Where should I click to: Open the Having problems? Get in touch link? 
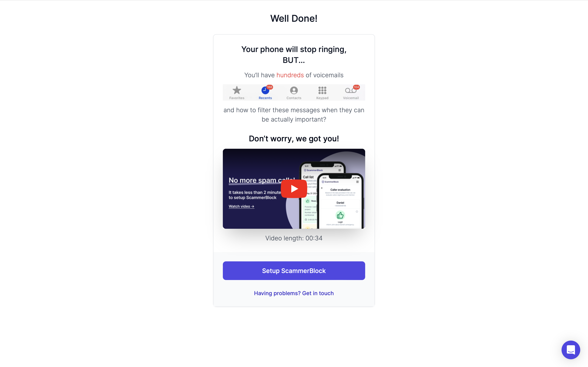pyautogui.click(x=294, y=293)
